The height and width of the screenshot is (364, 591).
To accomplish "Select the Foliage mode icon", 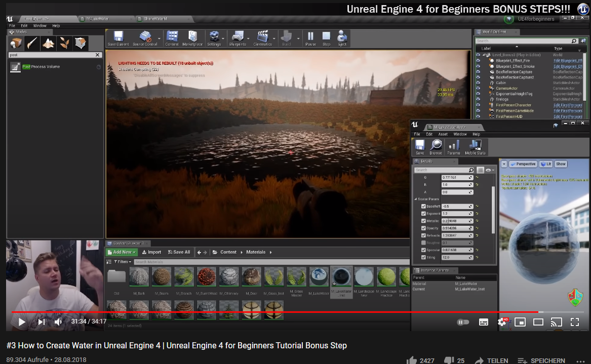I will coord(64,44).
